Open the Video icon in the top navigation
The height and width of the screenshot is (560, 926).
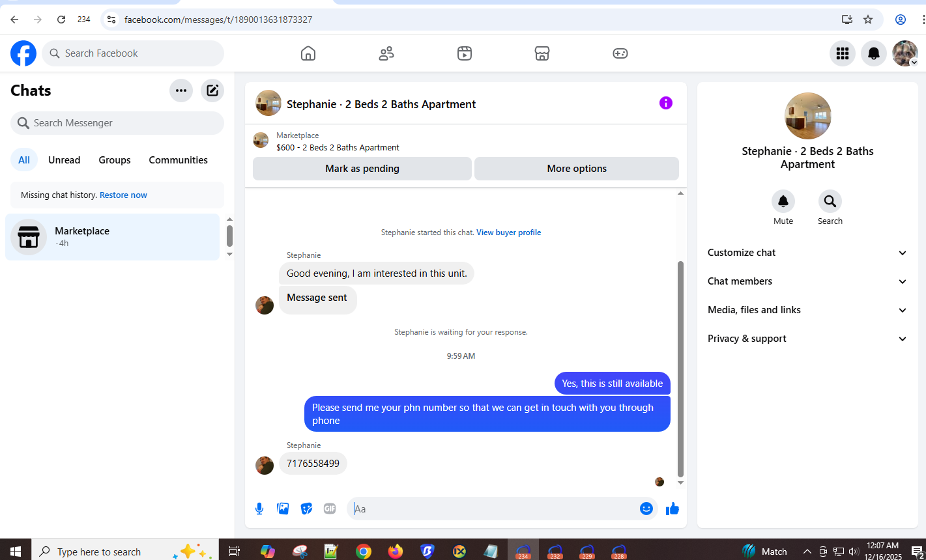465,53
